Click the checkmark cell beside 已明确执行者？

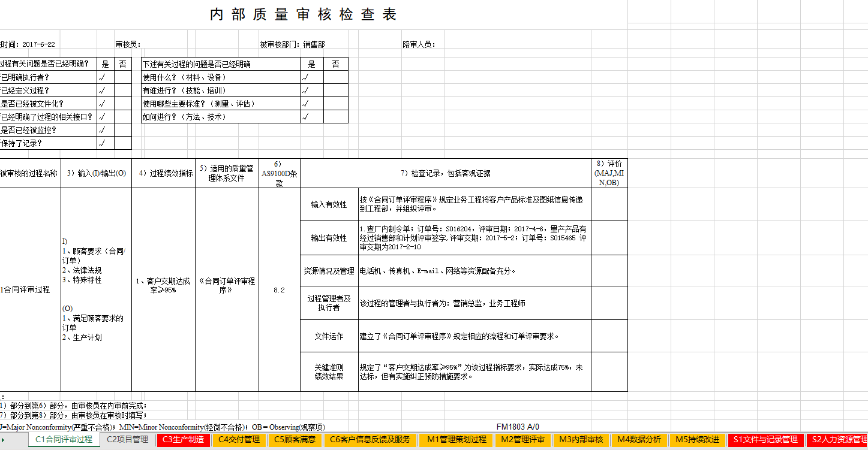[x=105, y=77]
